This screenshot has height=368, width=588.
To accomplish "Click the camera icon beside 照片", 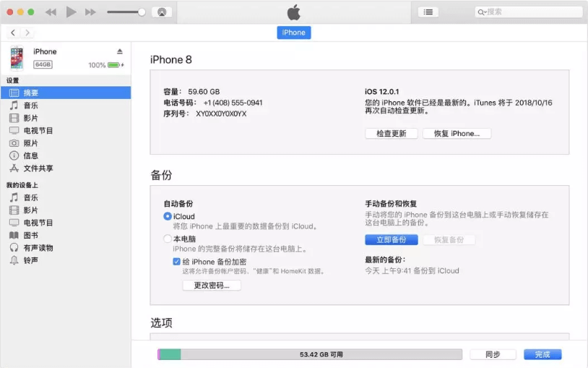I will (x=14, y=143).
